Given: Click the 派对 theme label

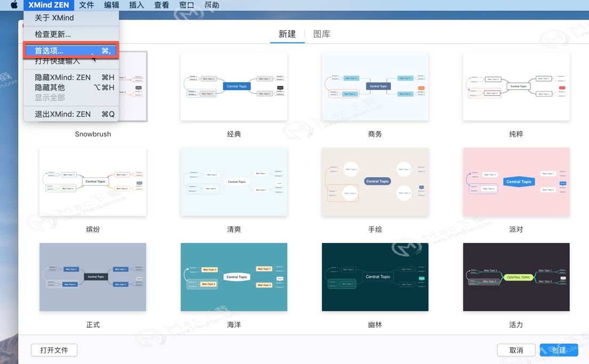Looking at the screenshot, I should (516, 229).
